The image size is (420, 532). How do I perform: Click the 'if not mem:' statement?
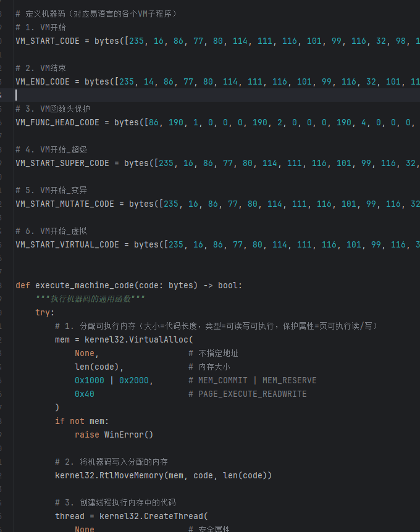coord(82,421)
